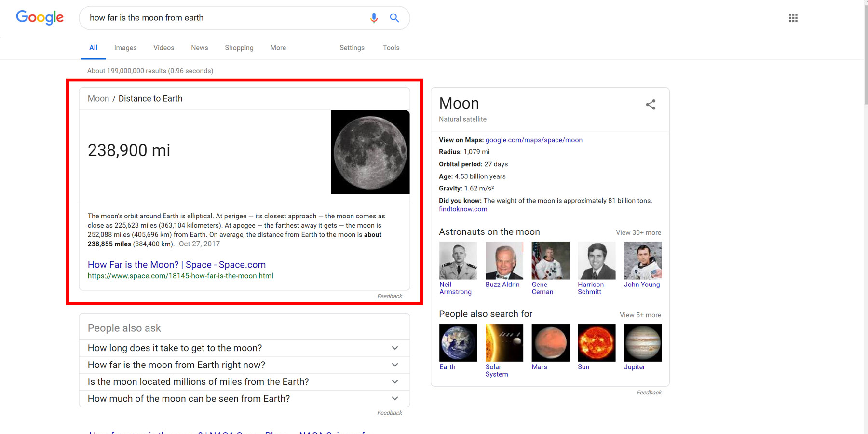The image size is (868, 434).
Task: Click the Buzz Aldrin name link
Action: pos(502,285)
